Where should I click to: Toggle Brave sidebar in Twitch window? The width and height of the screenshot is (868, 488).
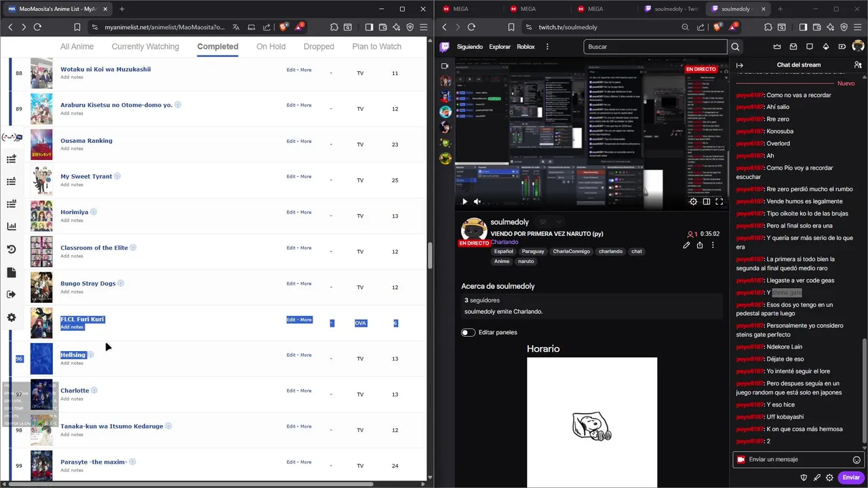pos(803,27)
